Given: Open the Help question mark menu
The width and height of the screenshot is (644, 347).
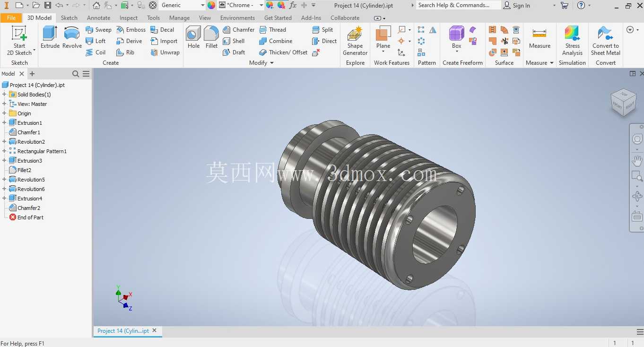Looking at the screenshot, I should point(581,5).
